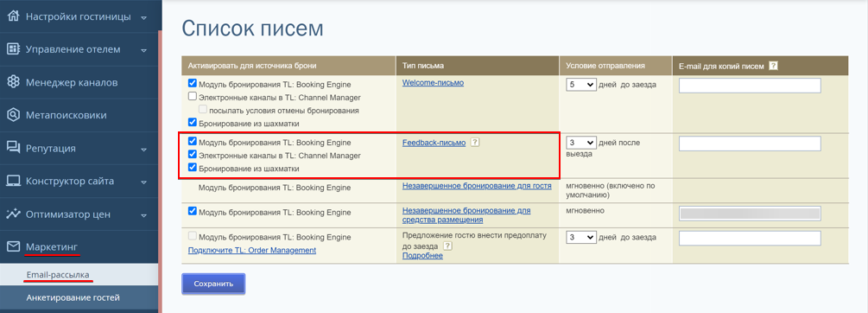This screenshot has height=313, width=868.
Task: Click the Конструктор сайта laptop icon
Action: coord(13,182)
